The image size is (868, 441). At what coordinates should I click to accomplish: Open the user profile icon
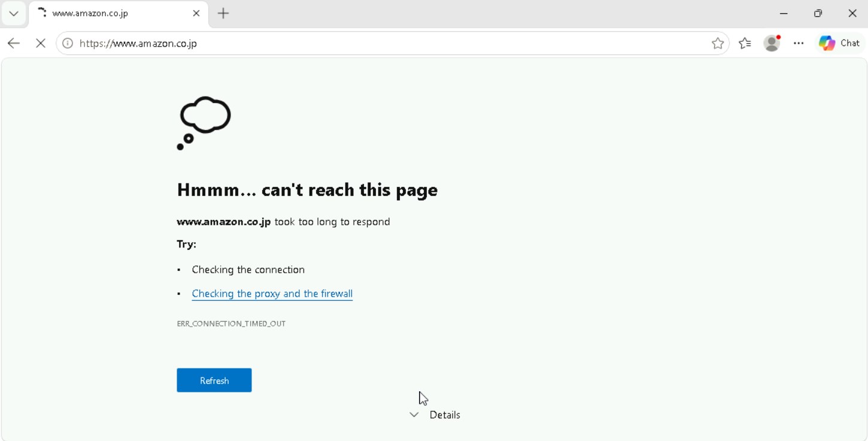tap(772, 43)
